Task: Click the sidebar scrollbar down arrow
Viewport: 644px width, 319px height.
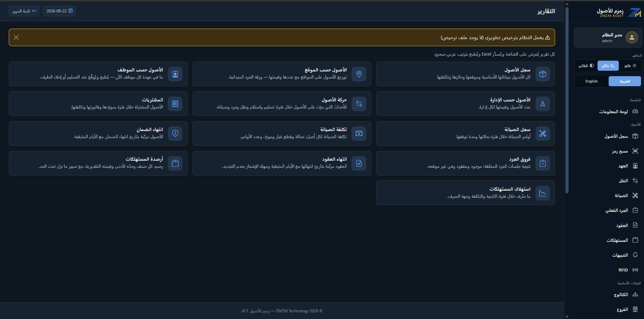Action: [x=567, y=317]
